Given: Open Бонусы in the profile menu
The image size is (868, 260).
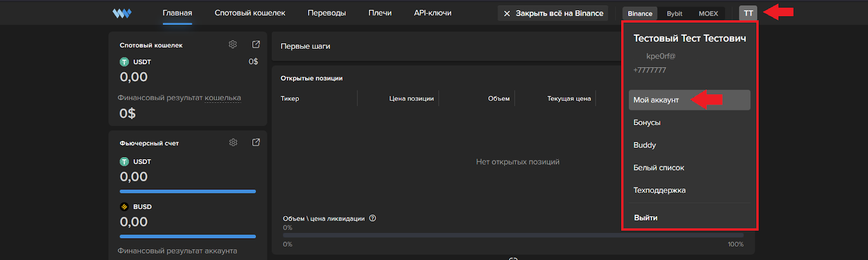Looking at the screenshot, I should pos(647,122).
